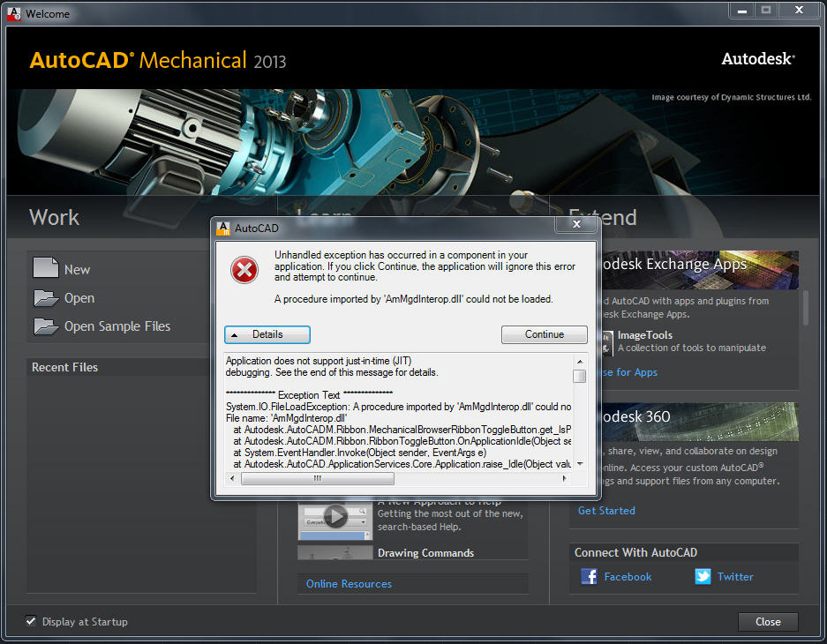Click the ImageTools app icon
Viewport: 827px width, 644px height.
pyautogui.click(x=607, y=342)
